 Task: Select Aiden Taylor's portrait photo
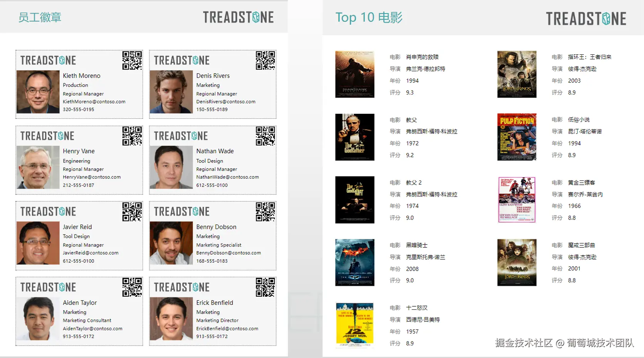click(x=38, y=319)
